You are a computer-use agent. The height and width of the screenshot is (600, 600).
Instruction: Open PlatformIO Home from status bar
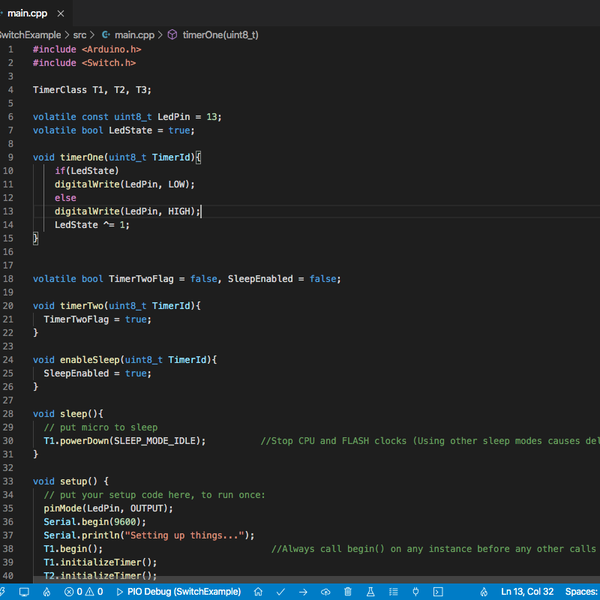(258, 592)
